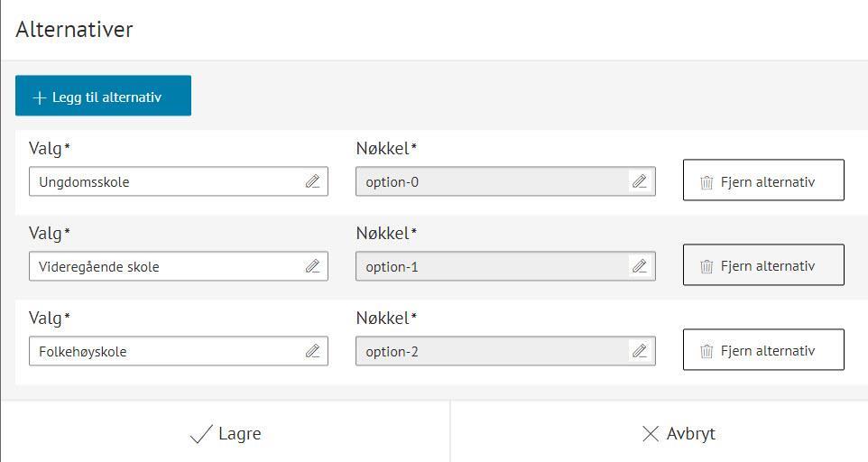
Task: Click the trash icon beside option-0
Action: pyautogui.click(x=706, y=182)
